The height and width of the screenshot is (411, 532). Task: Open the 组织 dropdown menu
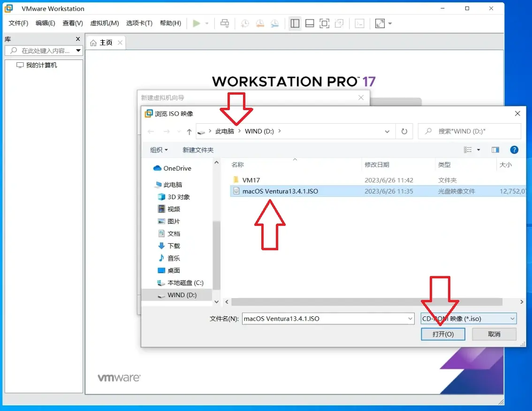(159, 150)
